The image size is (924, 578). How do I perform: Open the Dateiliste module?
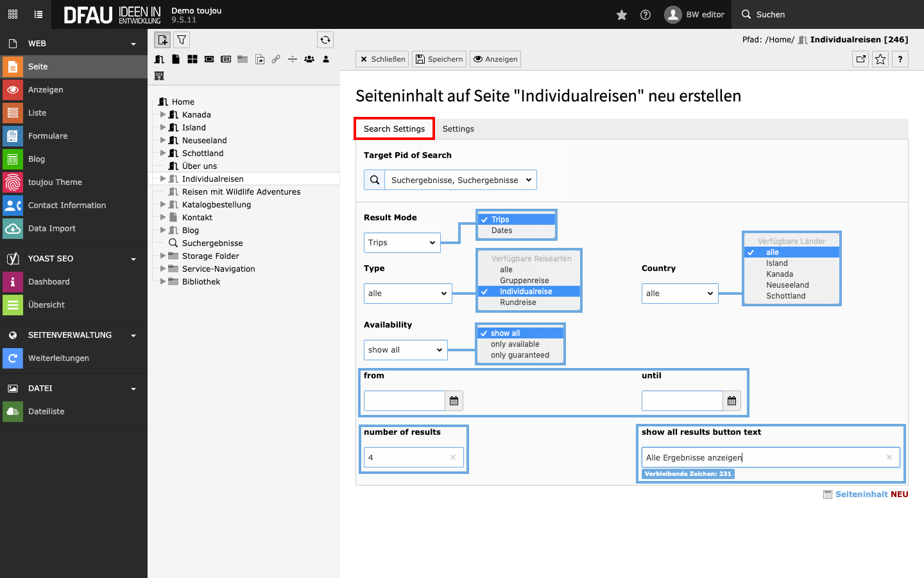(46, 412)
